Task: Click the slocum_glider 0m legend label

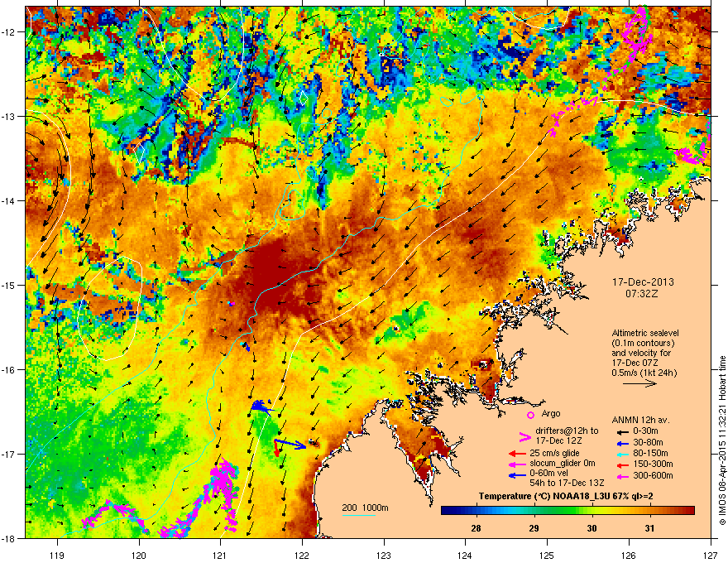Action: [x=563, y=464]
